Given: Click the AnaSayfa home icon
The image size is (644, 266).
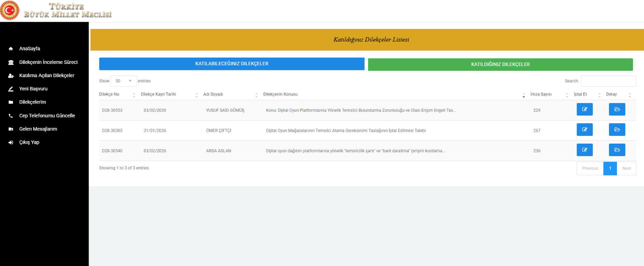Looking at the screenshot, I should click(x=11, y=49).
